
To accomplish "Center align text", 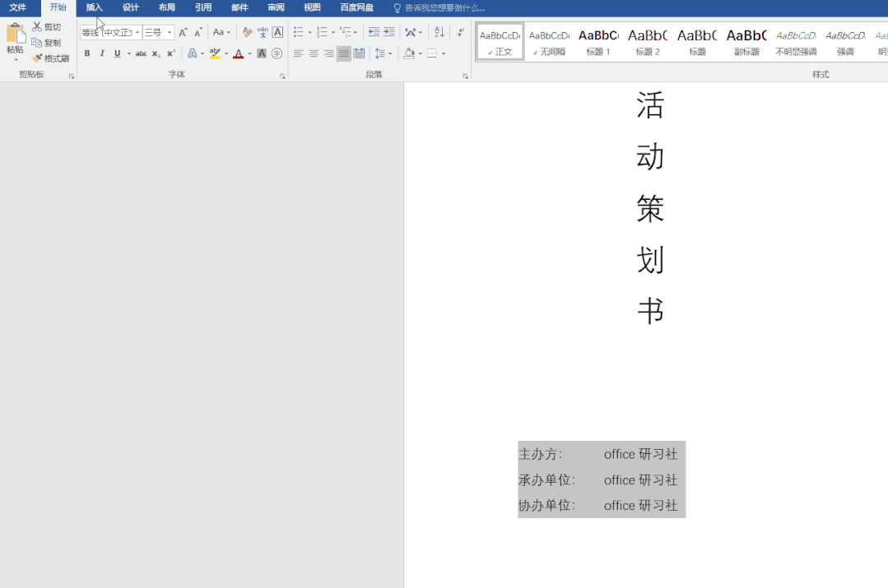I will click(x=314, y=53).
